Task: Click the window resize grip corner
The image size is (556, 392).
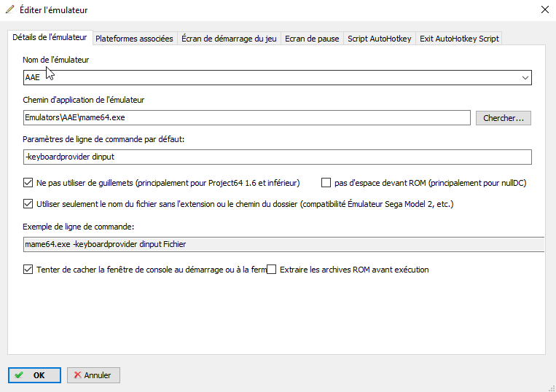Action: click(552, 388)
